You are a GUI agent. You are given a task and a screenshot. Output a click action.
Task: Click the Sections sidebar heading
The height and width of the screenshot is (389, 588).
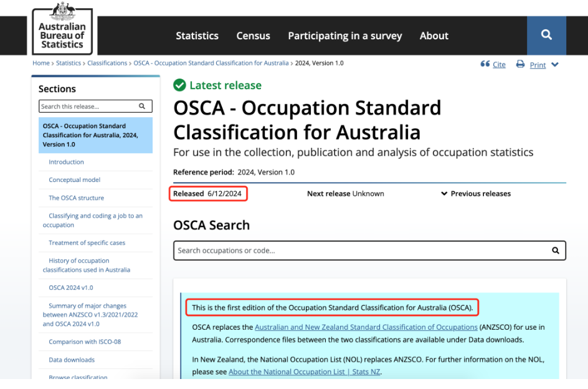pos(57,89)
